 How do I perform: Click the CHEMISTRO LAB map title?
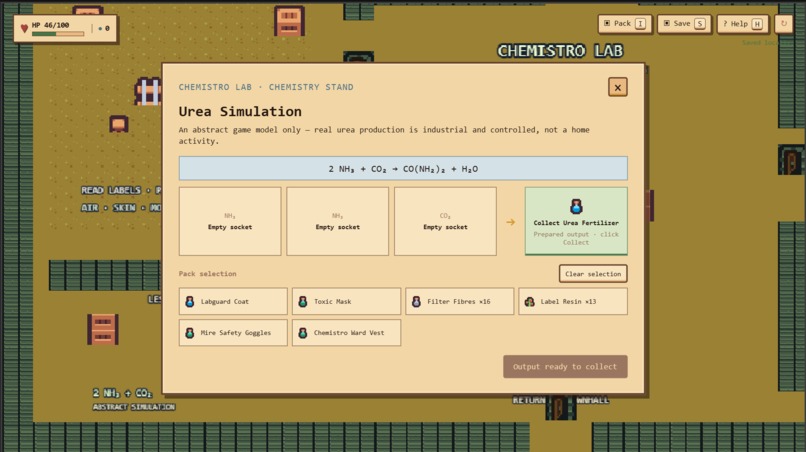click(560, 51)
